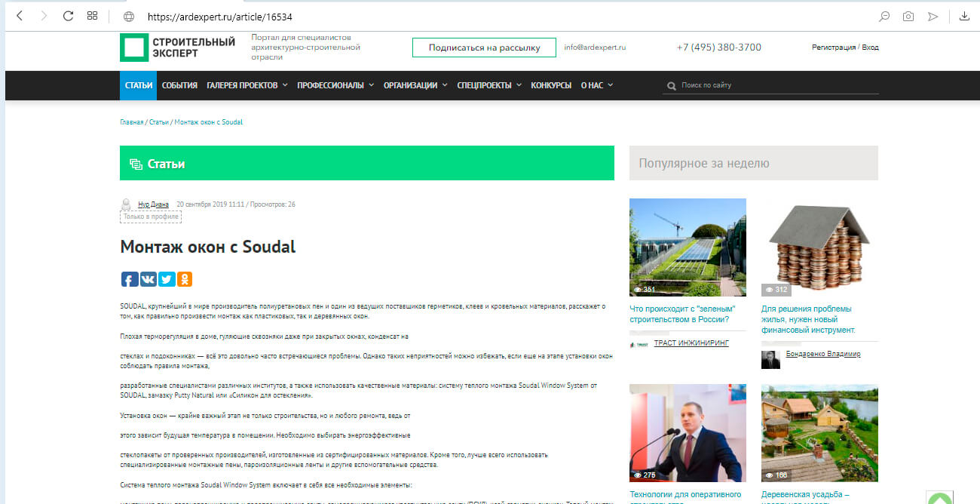Open the СТАТЬИ menu tab

139,85
